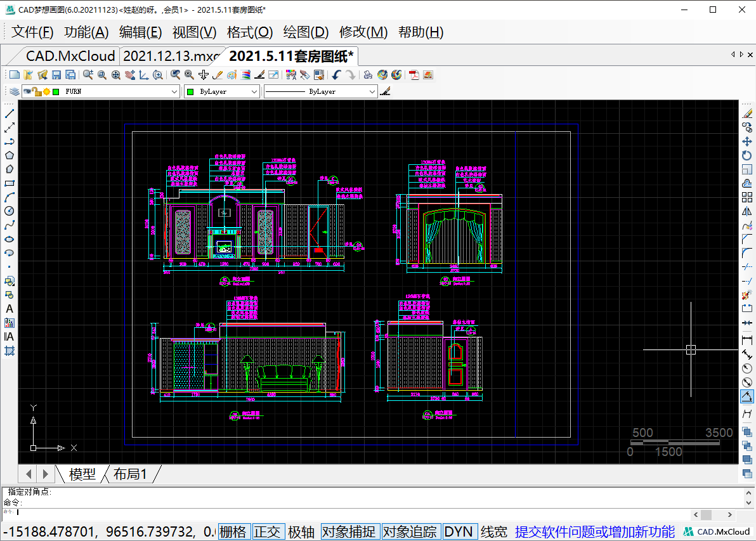Select the Circle drawing tool
Viewport: 756px width, 541px height.
point(9,211)
